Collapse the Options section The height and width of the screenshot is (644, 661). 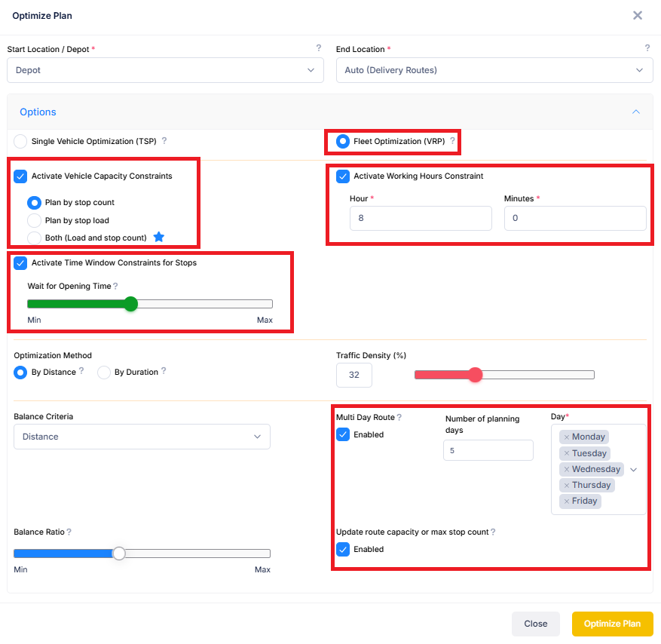[x=635, y=112]
